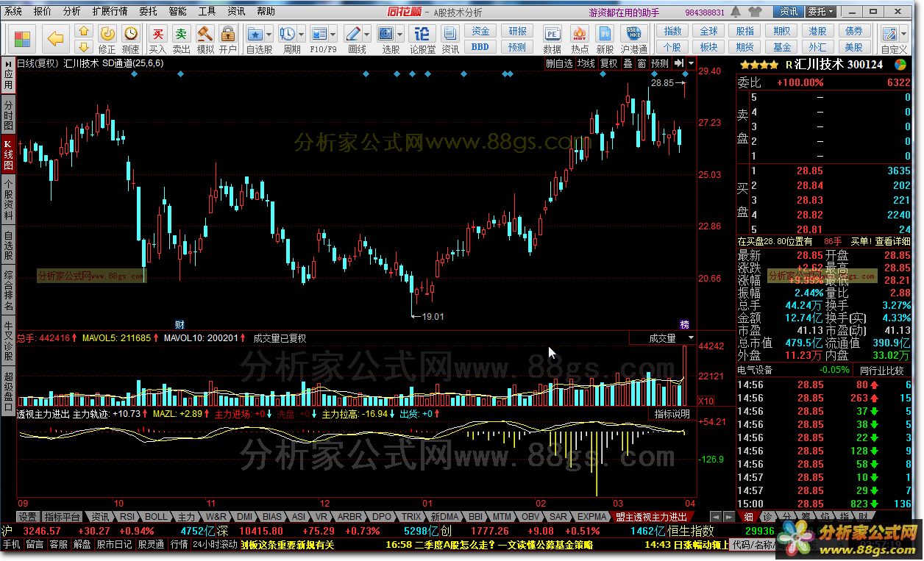Click the 指数 index button

(x=672, y=31)
